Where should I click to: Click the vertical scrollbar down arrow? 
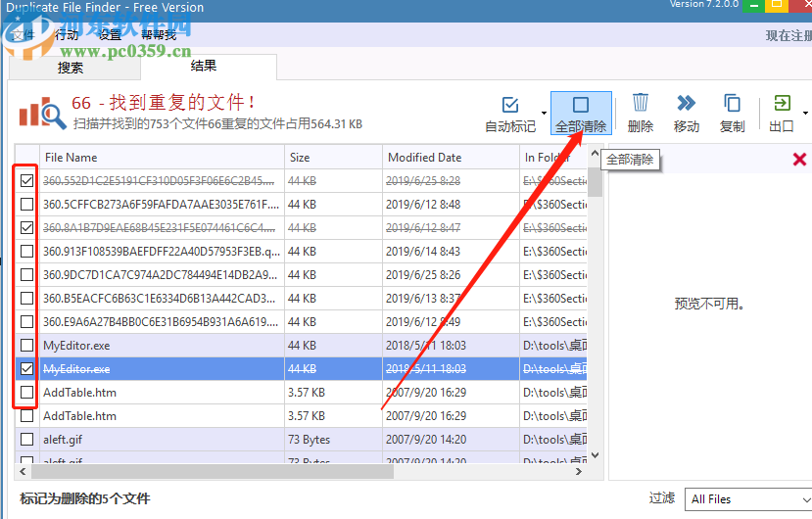click(x=595, y=455)
